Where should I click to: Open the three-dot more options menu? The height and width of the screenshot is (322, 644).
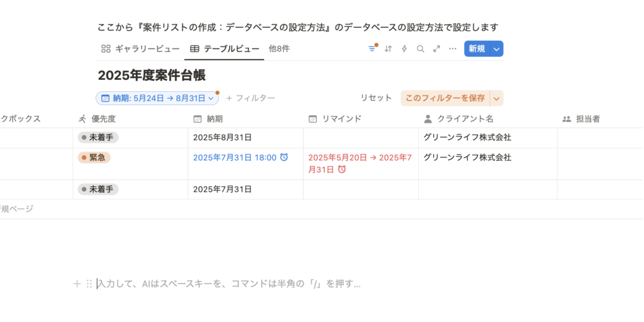(x=453, y=48)
